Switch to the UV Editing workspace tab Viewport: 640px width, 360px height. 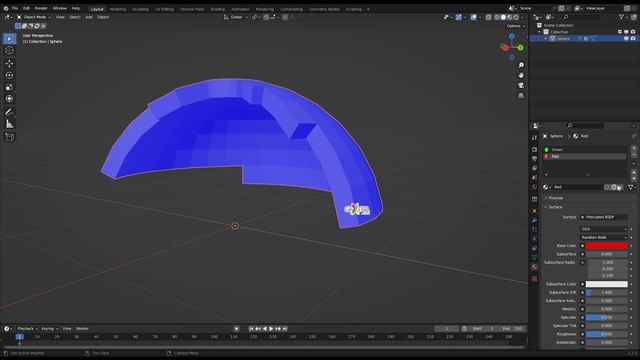click(164, 9)
